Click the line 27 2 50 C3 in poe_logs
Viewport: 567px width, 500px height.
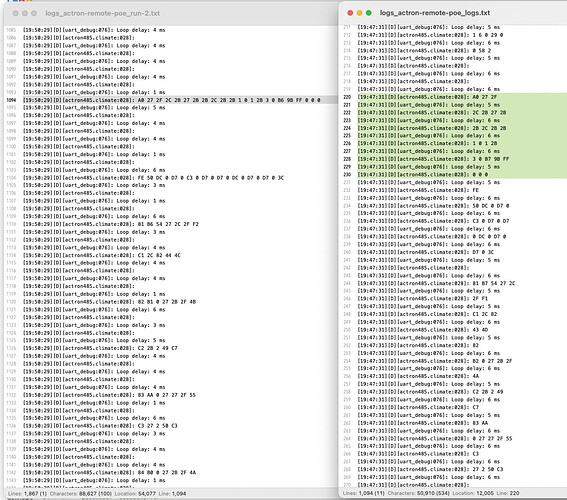click(430, 469)
